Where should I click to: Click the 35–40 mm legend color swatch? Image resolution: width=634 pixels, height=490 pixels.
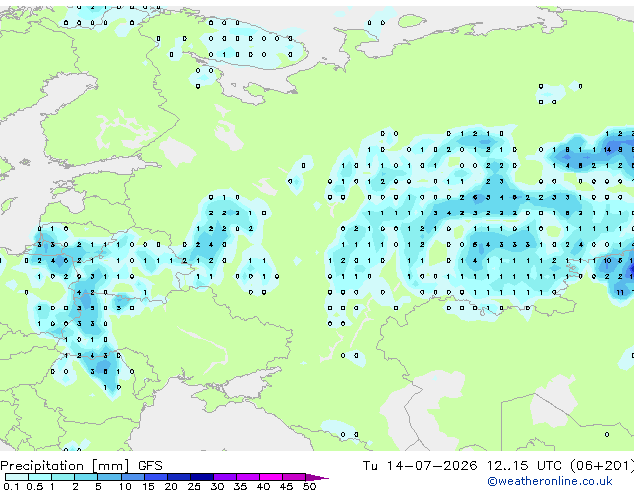coord(248,477)
